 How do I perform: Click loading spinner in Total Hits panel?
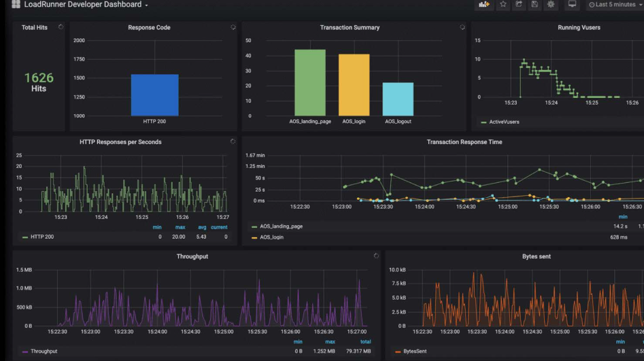pos(61,27)
